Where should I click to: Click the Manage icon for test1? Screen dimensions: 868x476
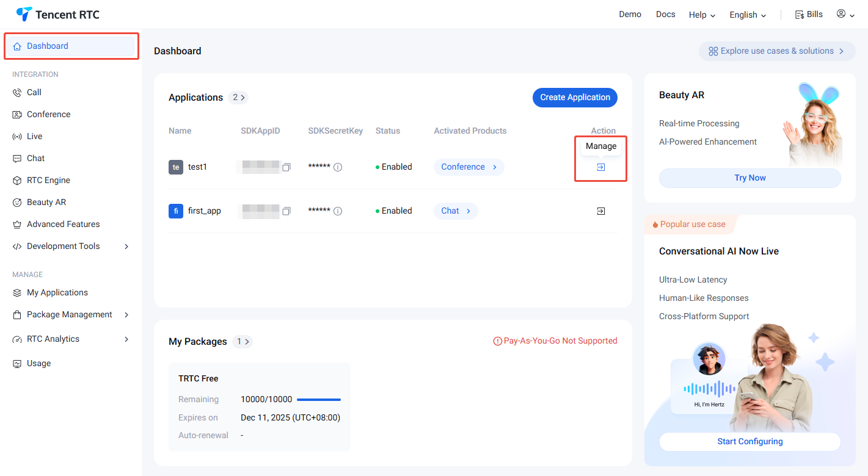[x=601, y=167]
